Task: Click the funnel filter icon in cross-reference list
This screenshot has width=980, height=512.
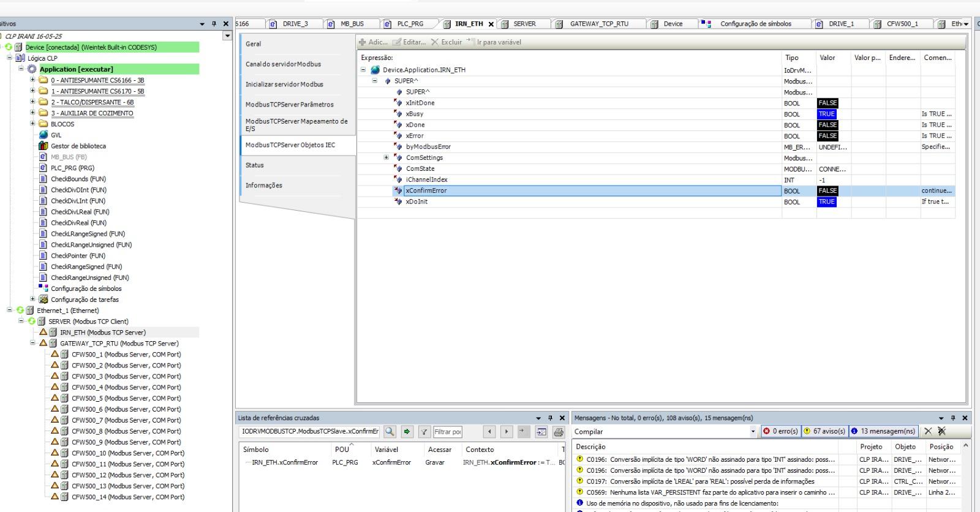Action: click(424, 432)
